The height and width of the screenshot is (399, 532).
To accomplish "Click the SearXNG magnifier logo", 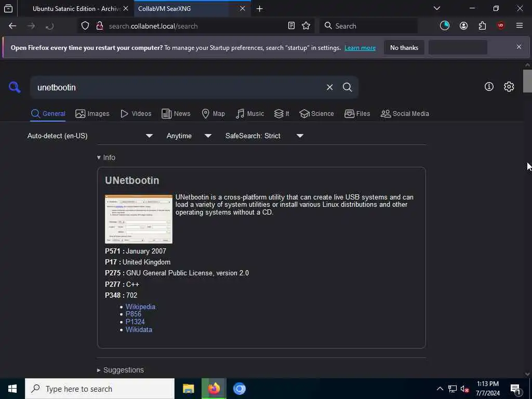I will (x=15, y=87).
